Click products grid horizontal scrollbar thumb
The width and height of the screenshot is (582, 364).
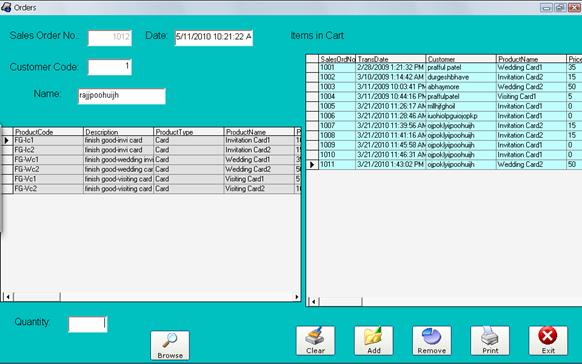37,297
